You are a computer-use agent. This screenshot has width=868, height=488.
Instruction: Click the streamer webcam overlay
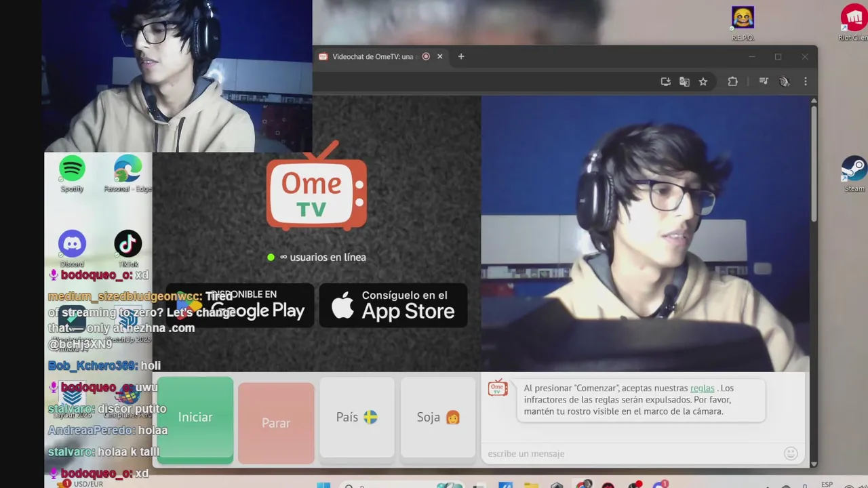point(178,76)
